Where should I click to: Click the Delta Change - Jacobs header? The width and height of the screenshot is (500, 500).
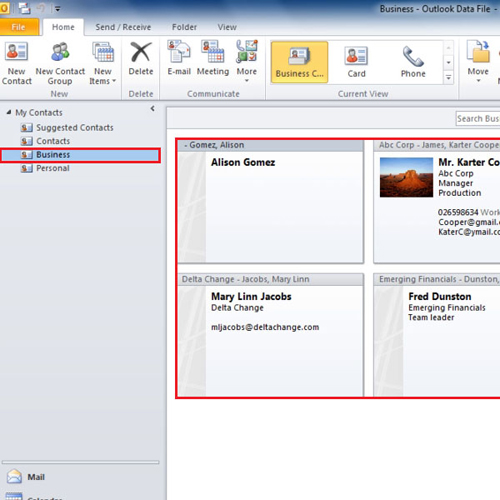pyautogui.click(x=271, y=279)
